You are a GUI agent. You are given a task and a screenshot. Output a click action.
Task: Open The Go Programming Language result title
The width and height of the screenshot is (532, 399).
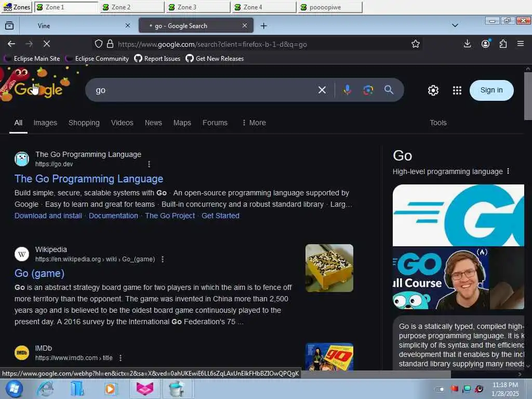click(x=89, y=179)
